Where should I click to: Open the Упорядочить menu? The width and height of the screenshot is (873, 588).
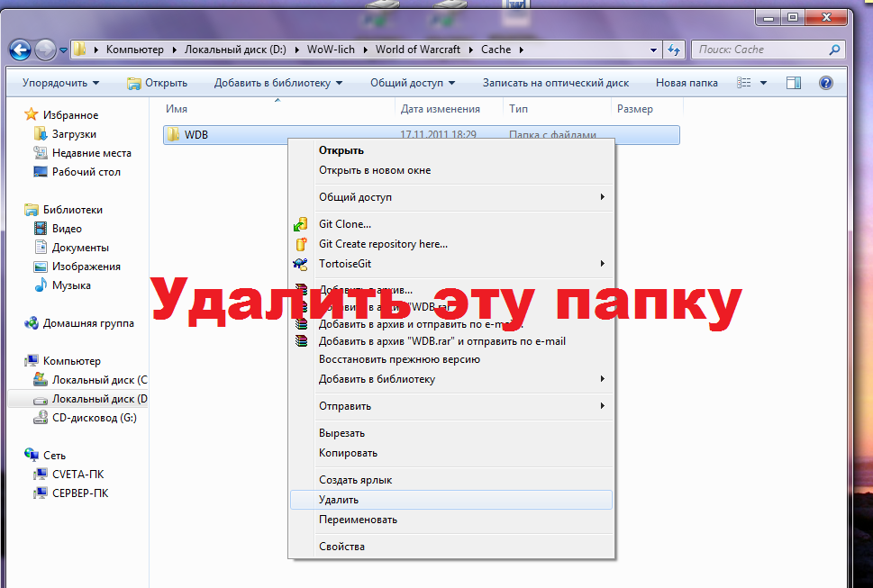(60, 83)
